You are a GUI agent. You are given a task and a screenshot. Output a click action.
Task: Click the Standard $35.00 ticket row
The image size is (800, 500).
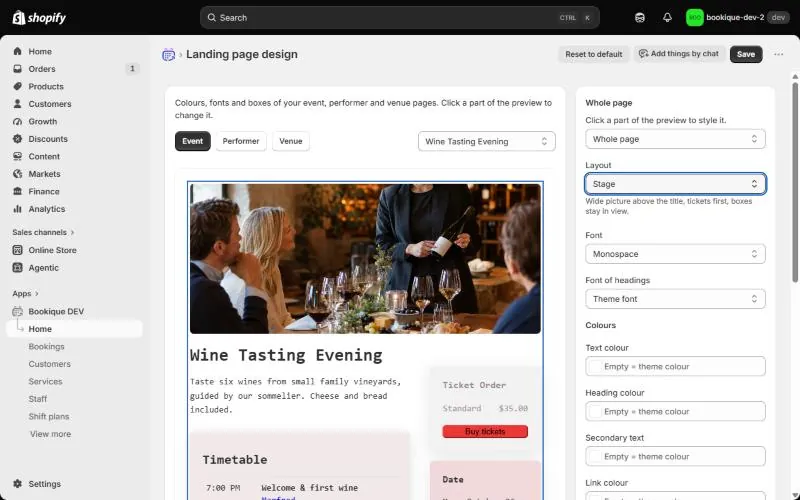pos(485,408)
